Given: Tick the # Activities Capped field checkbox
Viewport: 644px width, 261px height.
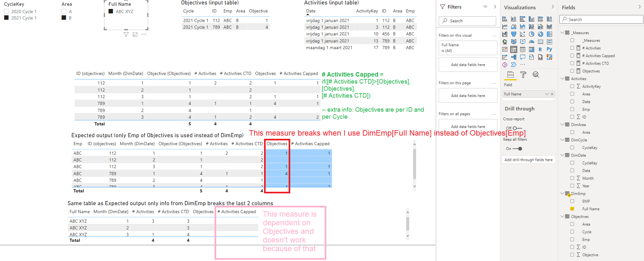Looking at the screenshot, I should (x=572, y=56).
